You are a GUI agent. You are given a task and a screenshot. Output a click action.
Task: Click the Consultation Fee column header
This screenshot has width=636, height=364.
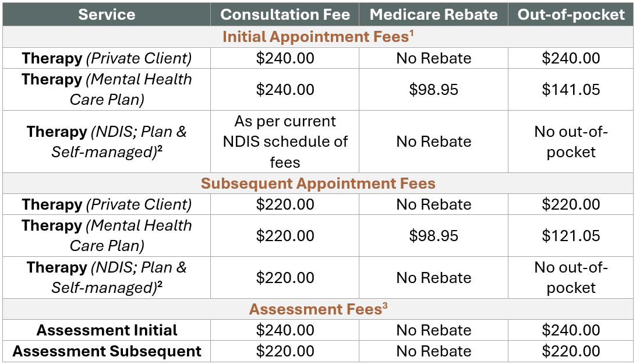click(285, 15)
